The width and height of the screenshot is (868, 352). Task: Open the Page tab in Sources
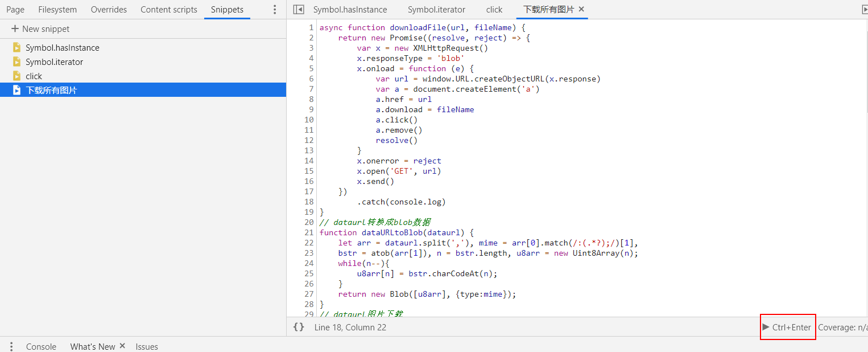(15, 10)
